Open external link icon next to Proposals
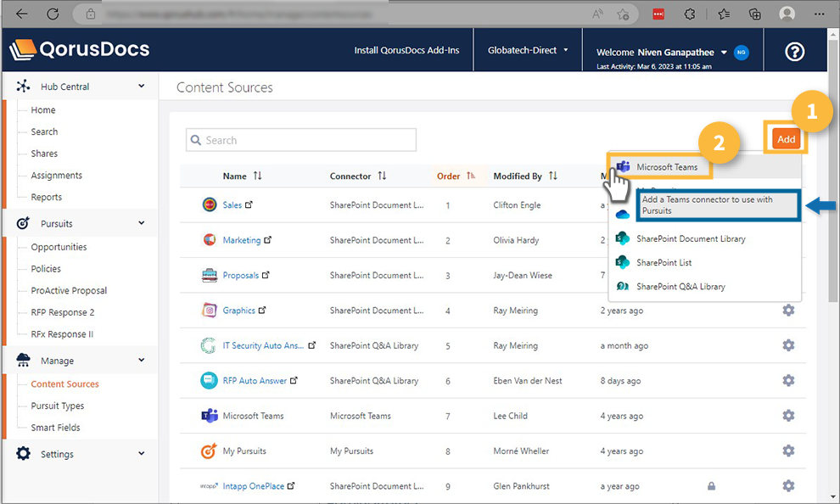840x504 pixels. [x=266, y=275]
